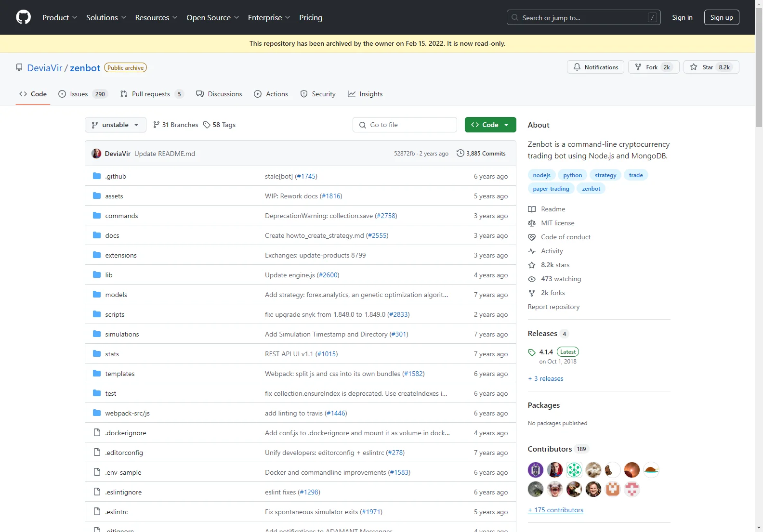
Task: Open the Issues tab
Action: tap(83, 94)
